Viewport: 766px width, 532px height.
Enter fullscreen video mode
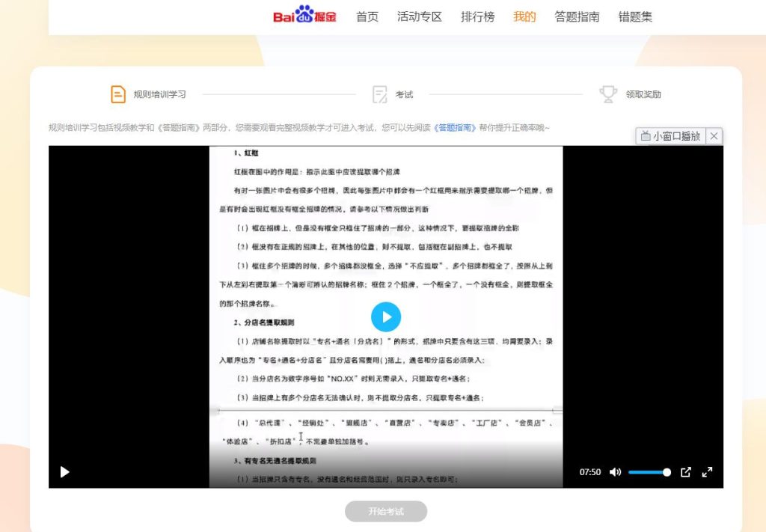[707, 472]
